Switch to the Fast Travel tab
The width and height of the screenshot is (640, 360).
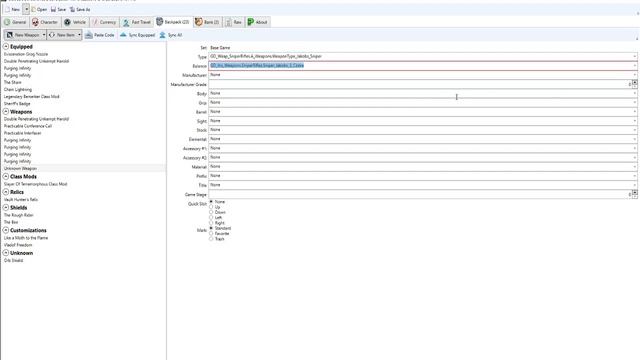pos(137,22)
